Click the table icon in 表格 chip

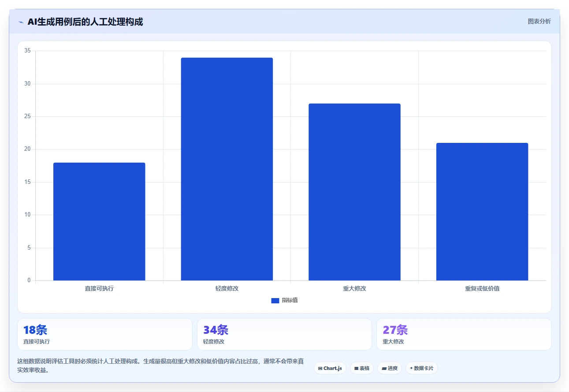[x=356, y=368]
